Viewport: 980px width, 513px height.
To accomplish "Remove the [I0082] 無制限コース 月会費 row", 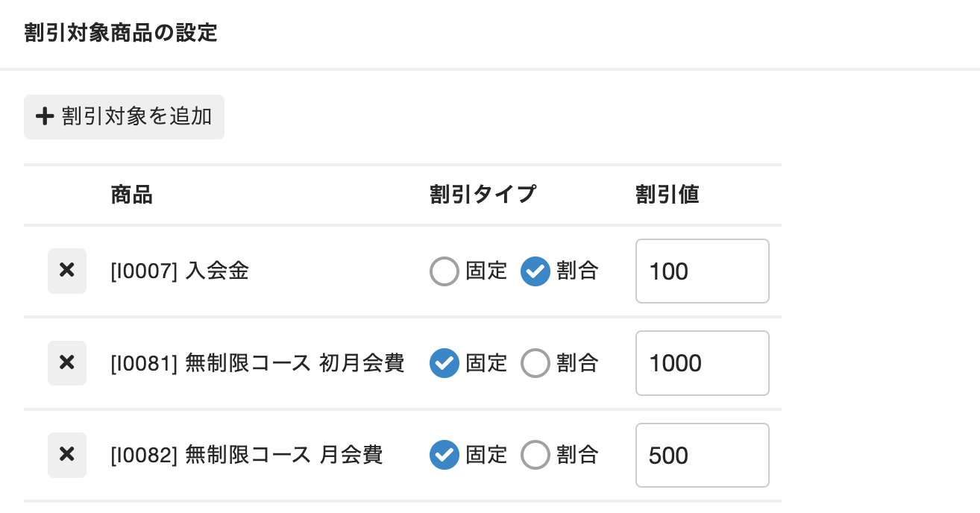I will (67, 455).
